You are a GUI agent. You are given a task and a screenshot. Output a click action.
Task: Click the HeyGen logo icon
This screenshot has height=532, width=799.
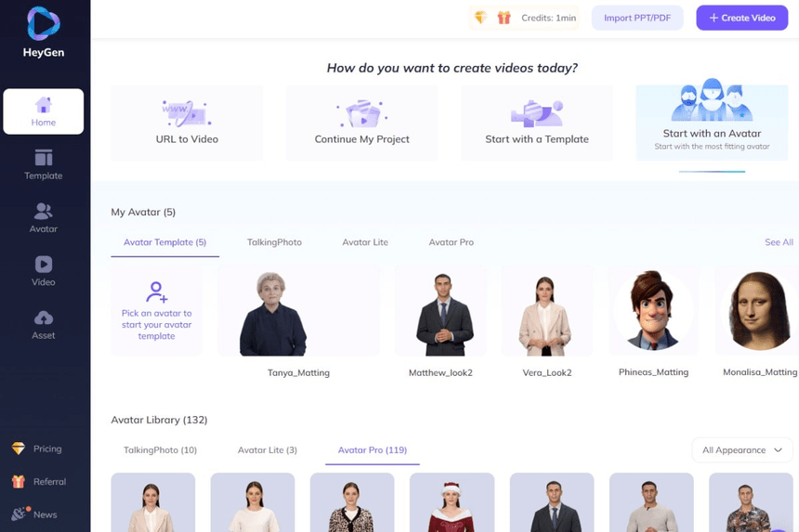coord(44,23)
